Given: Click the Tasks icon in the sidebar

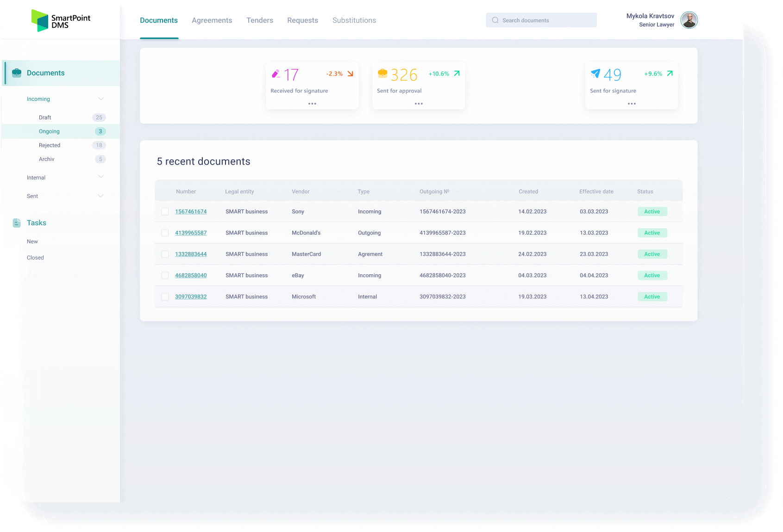Looking at the screenshot, I should pos(16,223).
